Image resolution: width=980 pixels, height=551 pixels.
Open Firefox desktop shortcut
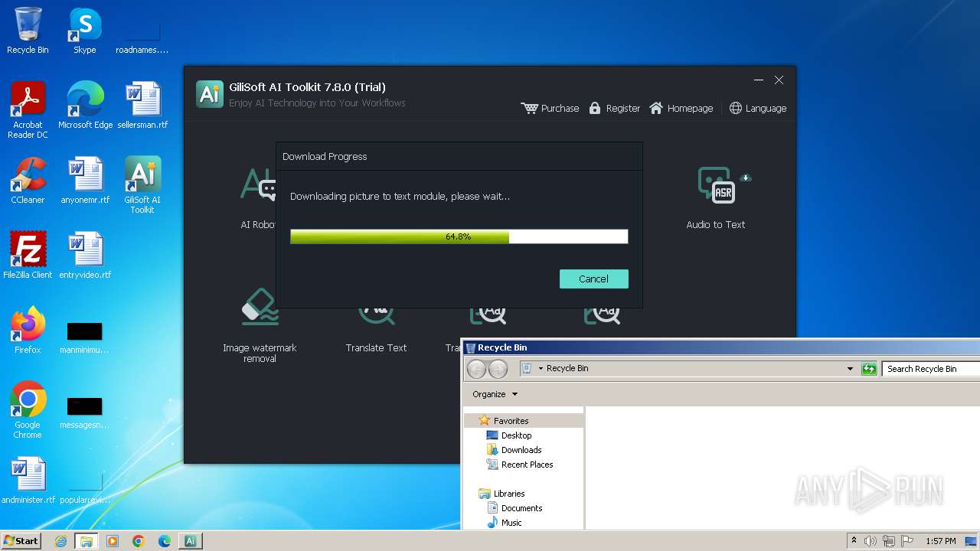pos(28,331)
